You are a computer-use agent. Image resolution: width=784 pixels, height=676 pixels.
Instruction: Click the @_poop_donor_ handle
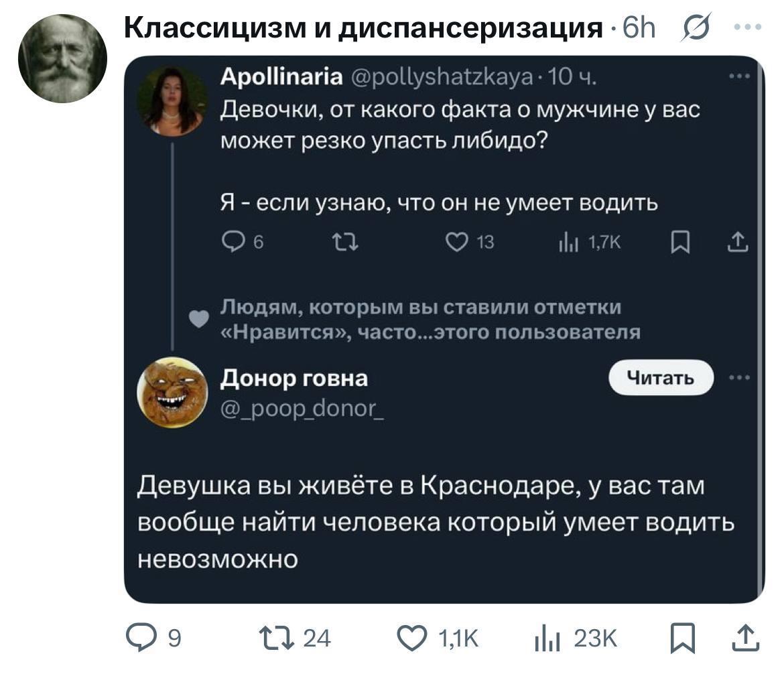coord(302,406)
